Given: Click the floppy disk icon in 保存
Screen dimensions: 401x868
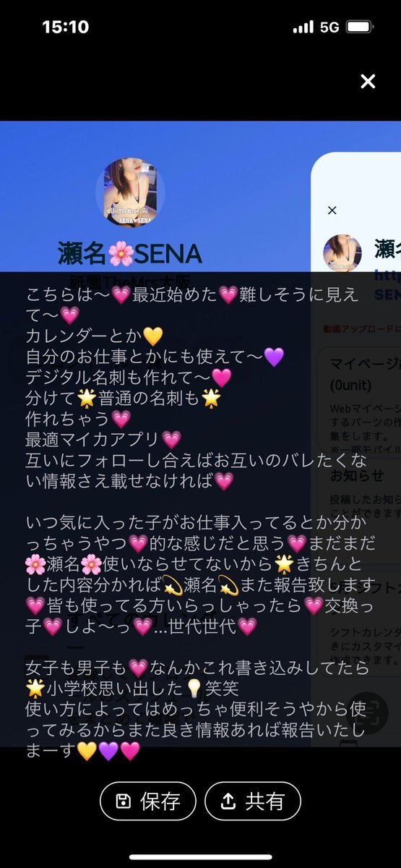Looking at the screenshot, I should pyautogui.click(x=124, y=801).
